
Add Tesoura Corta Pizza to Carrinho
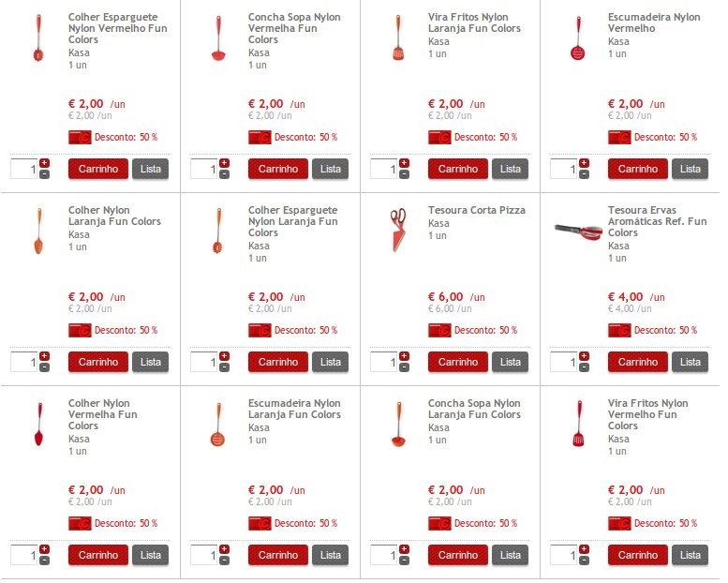[457, 362]
